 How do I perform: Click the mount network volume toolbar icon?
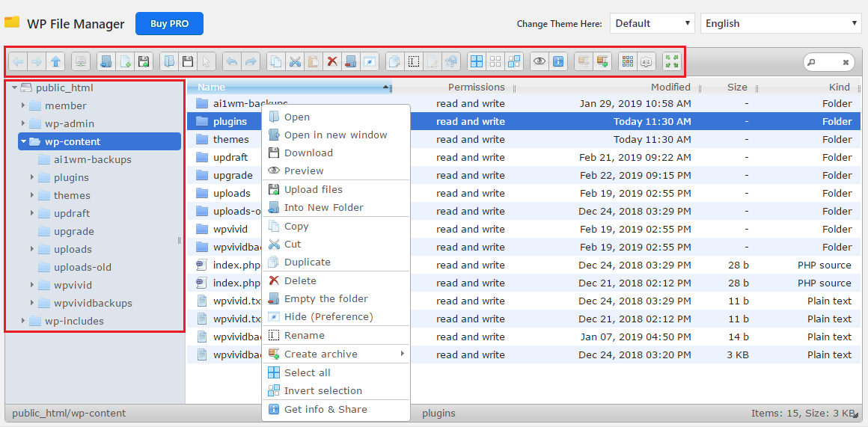pyautogui.click(x=82, y=62)
